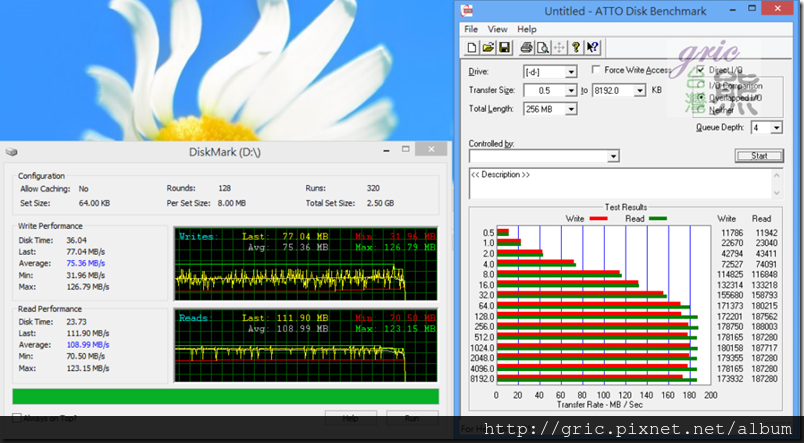804x443 pixels.
Task: Select the Overlapped I/O radio button
Action: (701, 97)
